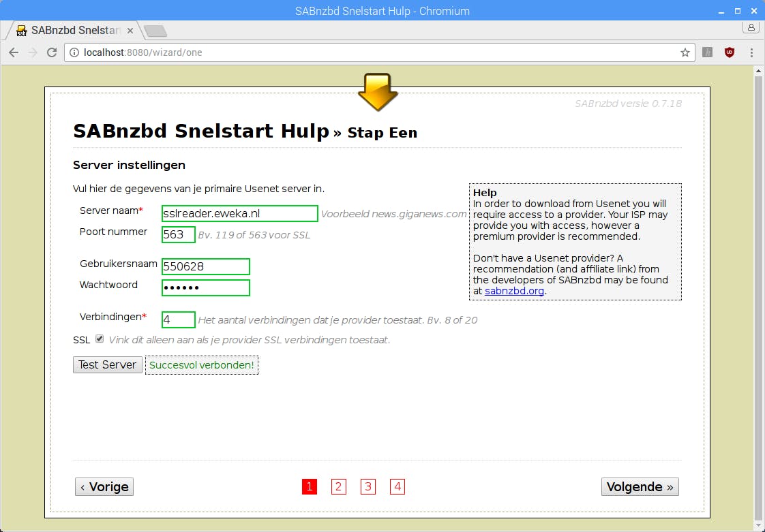Open a new browser tab
765x532 pixels.
(155, 31)
